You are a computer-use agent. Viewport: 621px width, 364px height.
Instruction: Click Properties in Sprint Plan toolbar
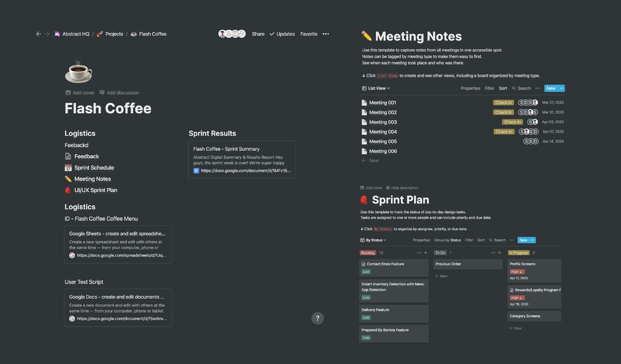click(421, 240)
